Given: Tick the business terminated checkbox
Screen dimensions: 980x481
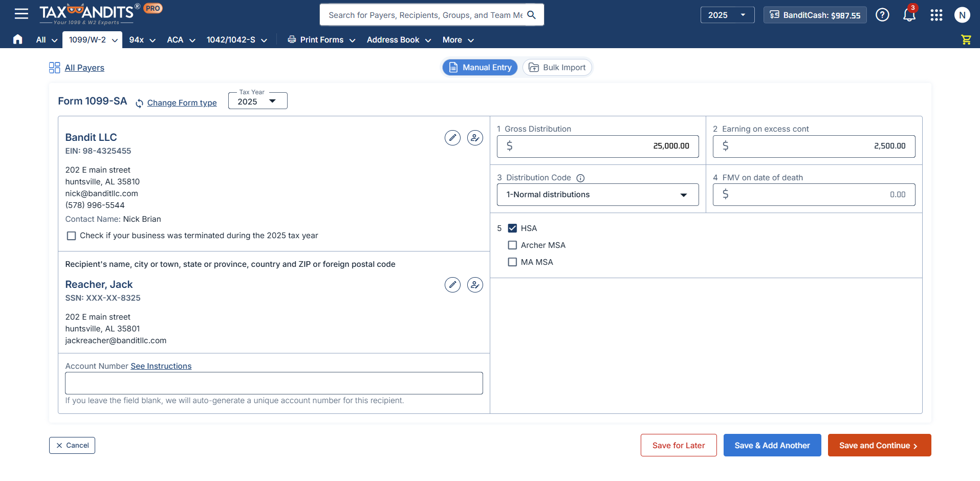Looking at the screenshot, I should pyautogui.click(x=72, y=236).
